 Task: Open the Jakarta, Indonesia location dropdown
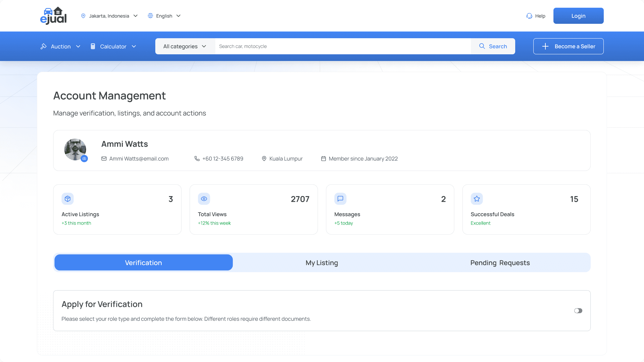pos(109,16)
